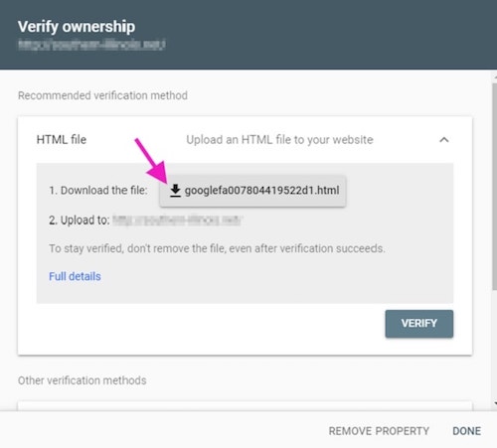Click the scrollbar's up arrow
Screen dimensions: 497x448
click(x=495, y=77)
